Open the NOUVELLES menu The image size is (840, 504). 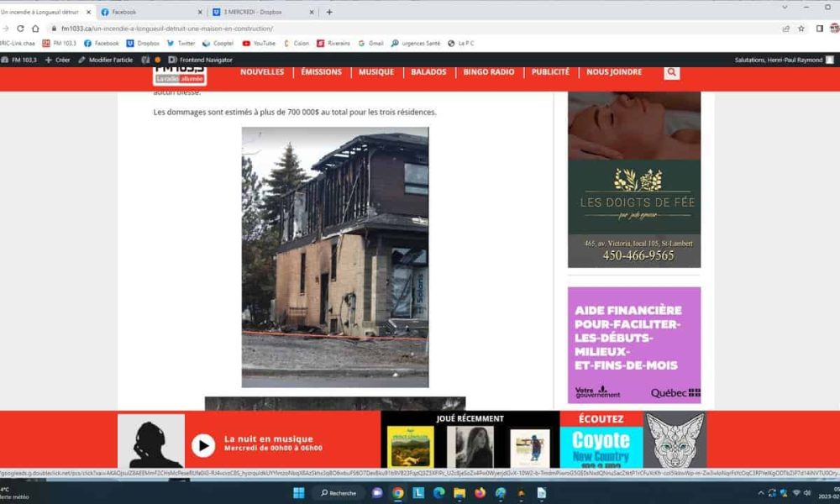[x=262, y=72]
